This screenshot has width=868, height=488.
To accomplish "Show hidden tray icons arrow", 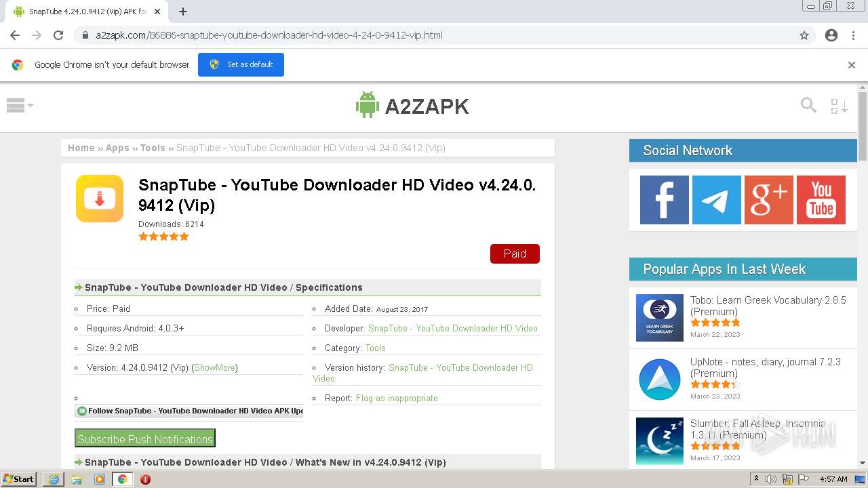I will [x=756, y=479].
